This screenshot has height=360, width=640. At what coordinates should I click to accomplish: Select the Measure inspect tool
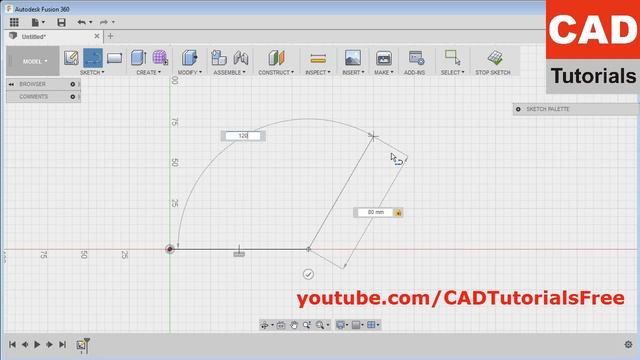coord(318,58)
